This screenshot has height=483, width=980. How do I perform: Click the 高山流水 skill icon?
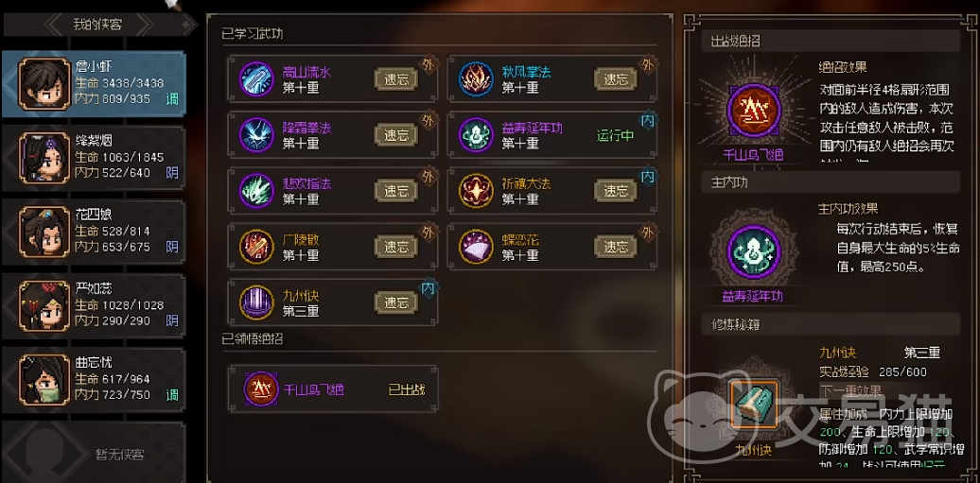[x=256, y=79]
